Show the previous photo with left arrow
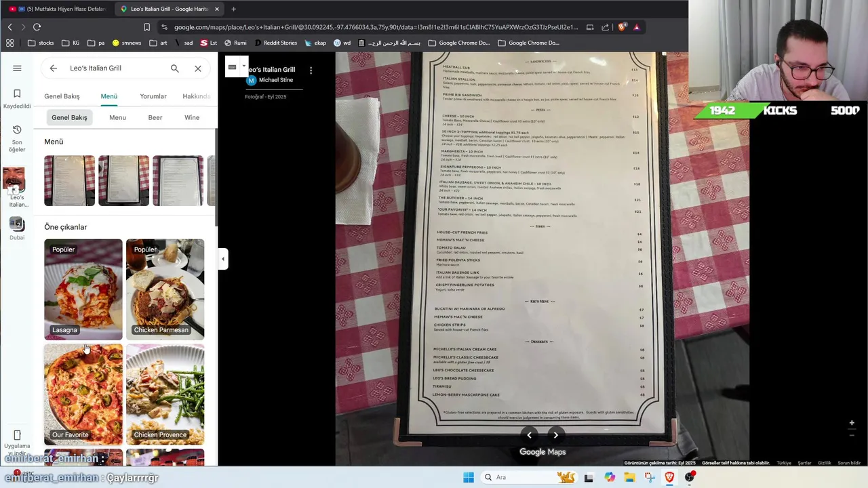The height and width of the screenshot is (488, 868). click(x=530, y=435)
